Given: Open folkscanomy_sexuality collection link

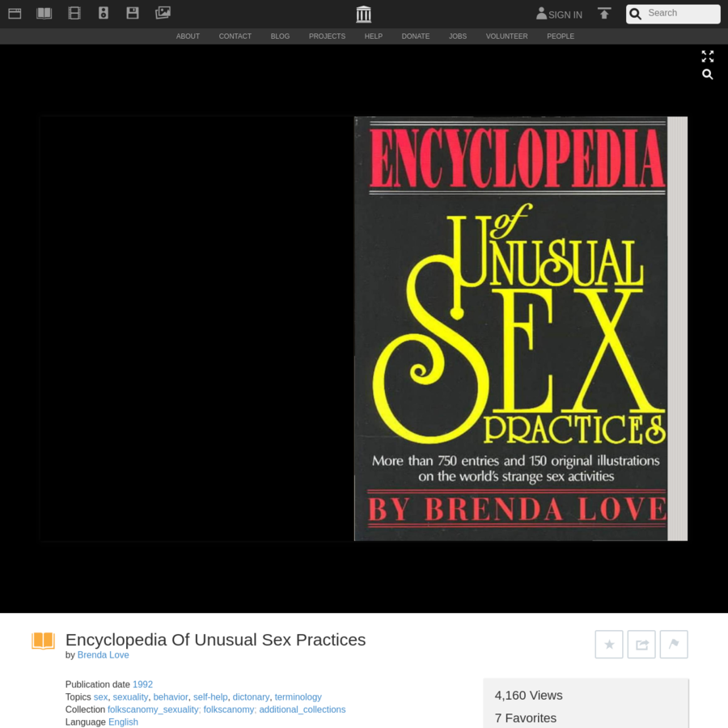Looking at the screenshot, I should point(153,709).
